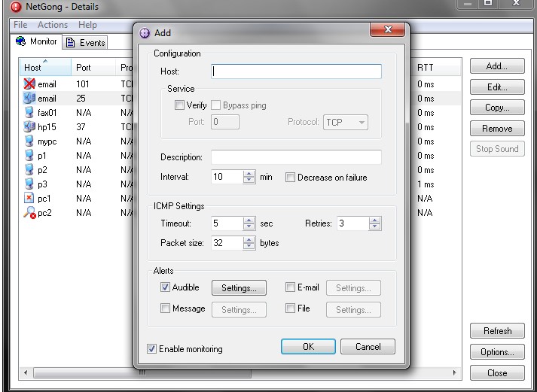The width and height of the screenshot is (537, 392).
Task: Uncheck the Audible alert checkbox
Action: (x=165, y=287)
